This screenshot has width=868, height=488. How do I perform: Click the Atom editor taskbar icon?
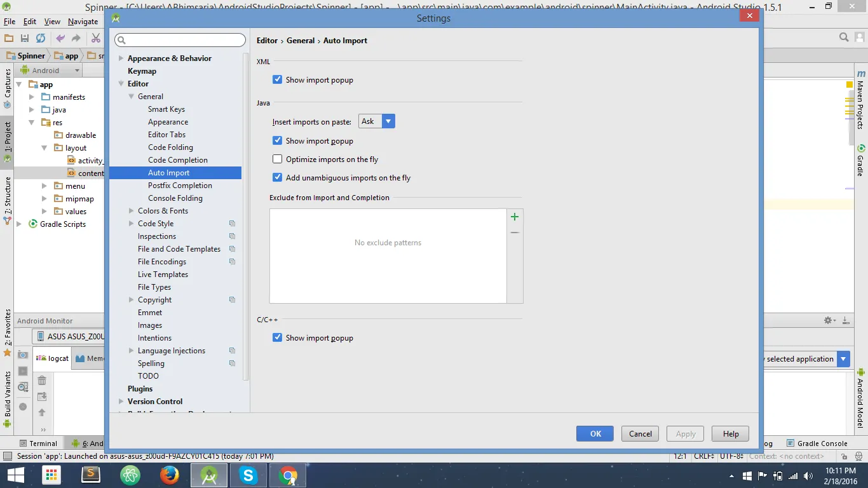(x=130, y=475)
